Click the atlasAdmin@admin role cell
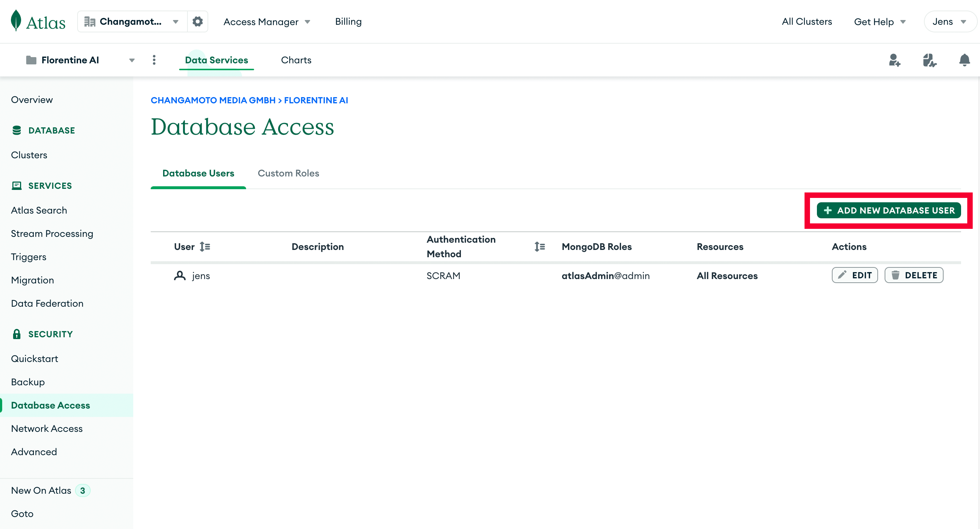 (606, 276)
